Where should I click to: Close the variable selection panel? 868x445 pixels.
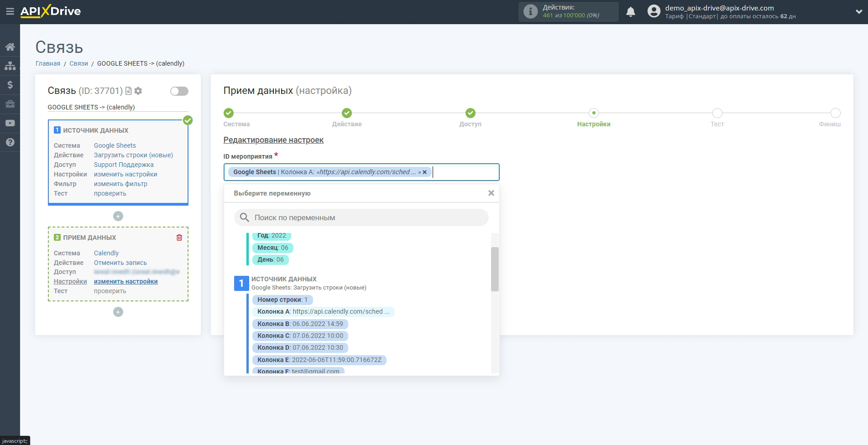tap(491, 193)
